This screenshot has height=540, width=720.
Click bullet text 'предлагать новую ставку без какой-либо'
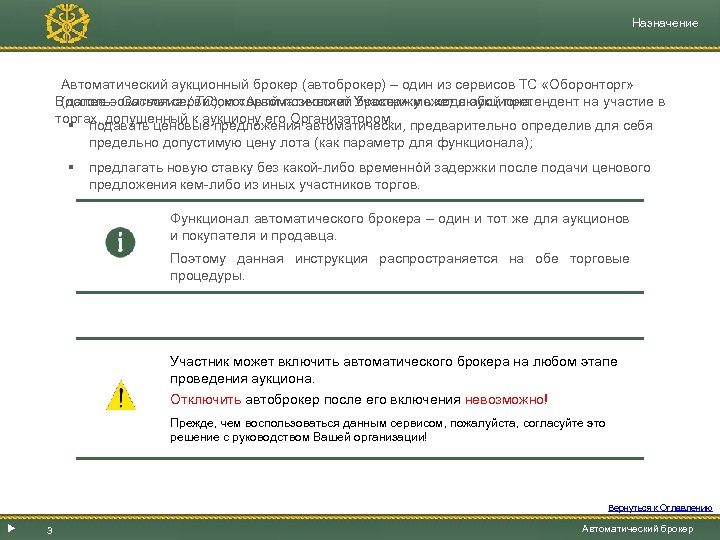[x=222, y=168]
